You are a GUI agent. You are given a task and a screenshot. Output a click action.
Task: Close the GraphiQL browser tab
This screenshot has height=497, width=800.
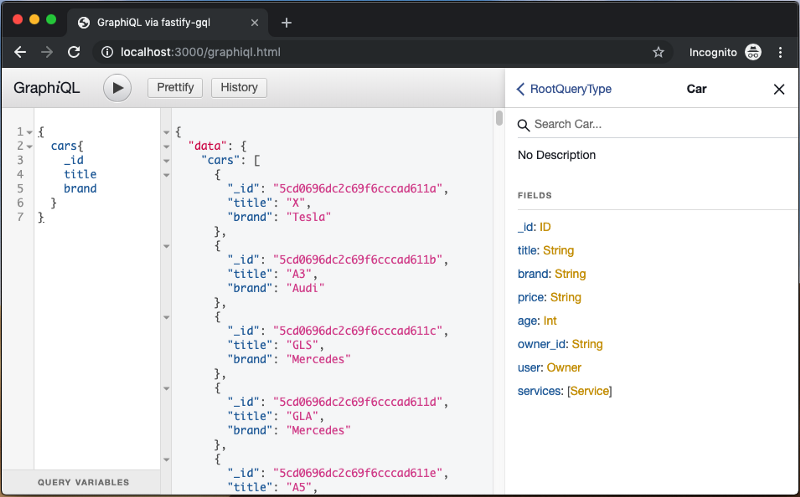click(254, 22)
